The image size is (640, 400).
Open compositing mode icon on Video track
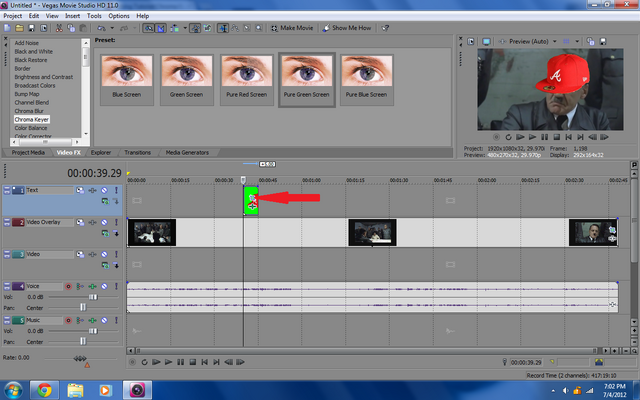[105, 266]
